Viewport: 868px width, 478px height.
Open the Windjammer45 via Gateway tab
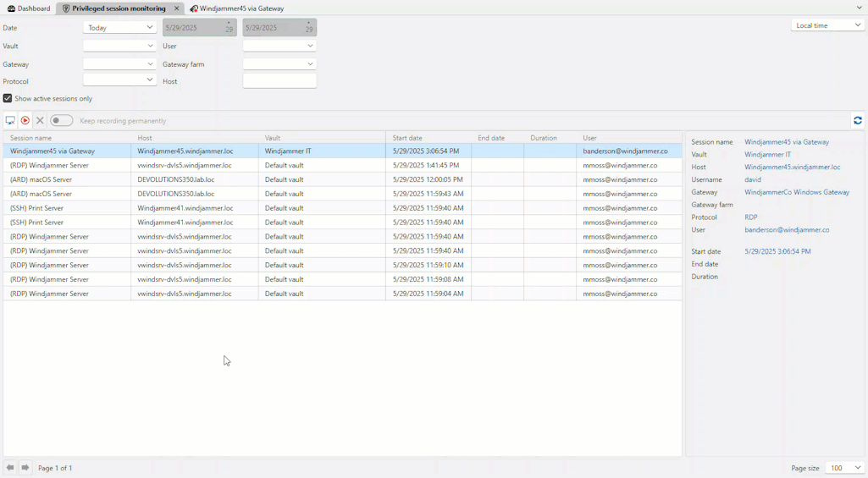coord(237,8)
